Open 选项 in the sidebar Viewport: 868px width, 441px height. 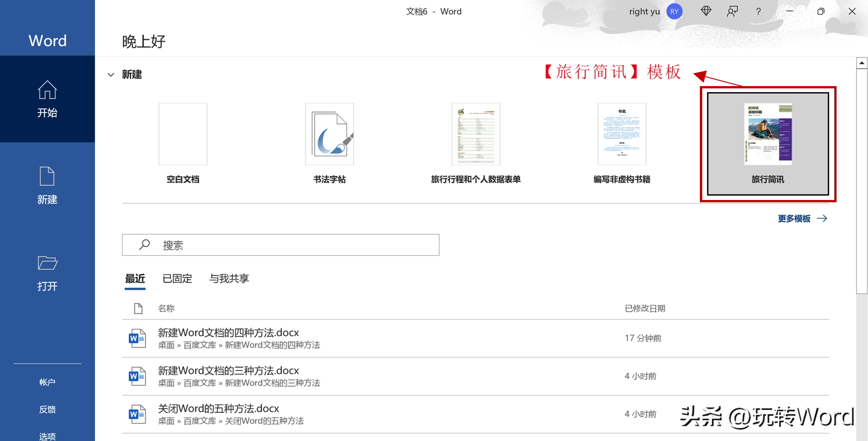coord(47,436)
